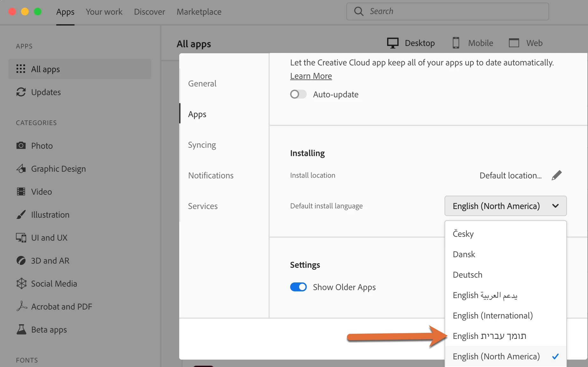This screenshot has height=367, width=588.
Task: Click the search magnifier icon
Action: pos(359,11)
